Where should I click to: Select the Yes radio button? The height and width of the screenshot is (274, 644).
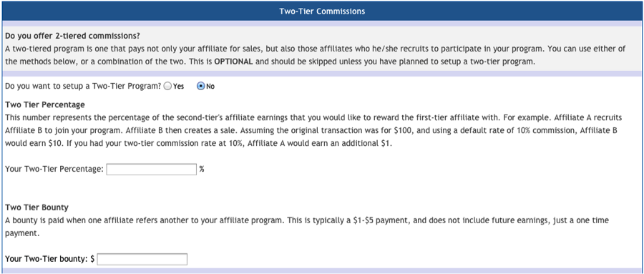(167, 87)
